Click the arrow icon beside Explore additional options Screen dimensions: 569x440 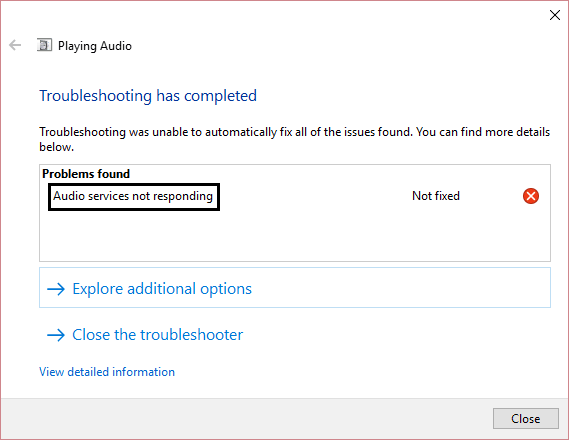(56, 289)
